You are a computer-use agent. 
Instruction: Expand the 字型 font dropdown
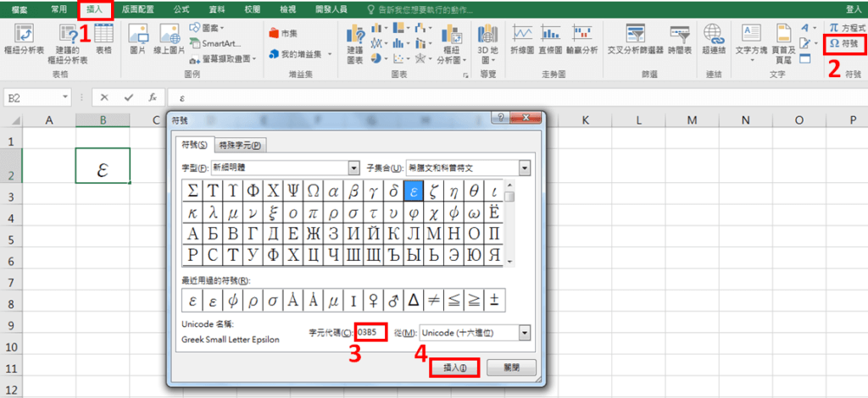tap(354, 168)
